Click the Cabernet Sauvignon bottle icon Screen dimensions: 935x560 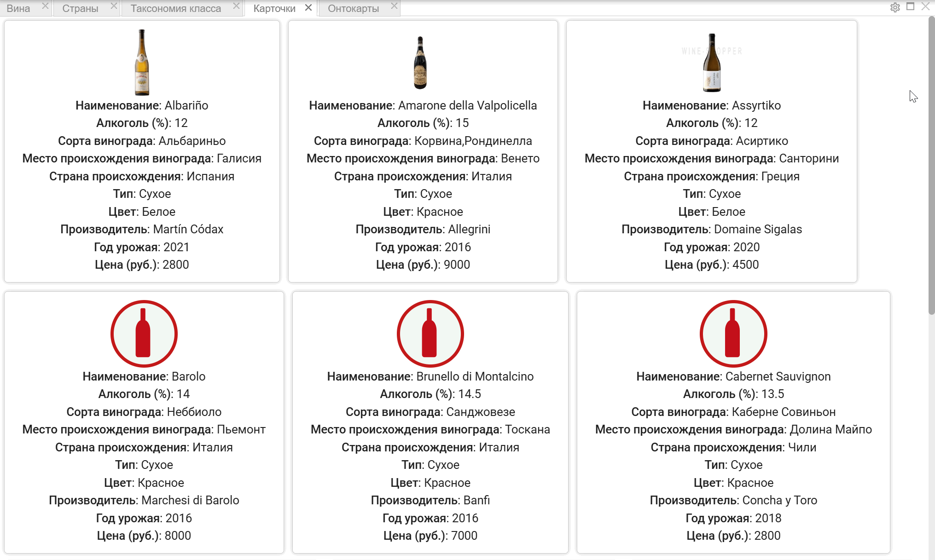[x=733, y=334]
